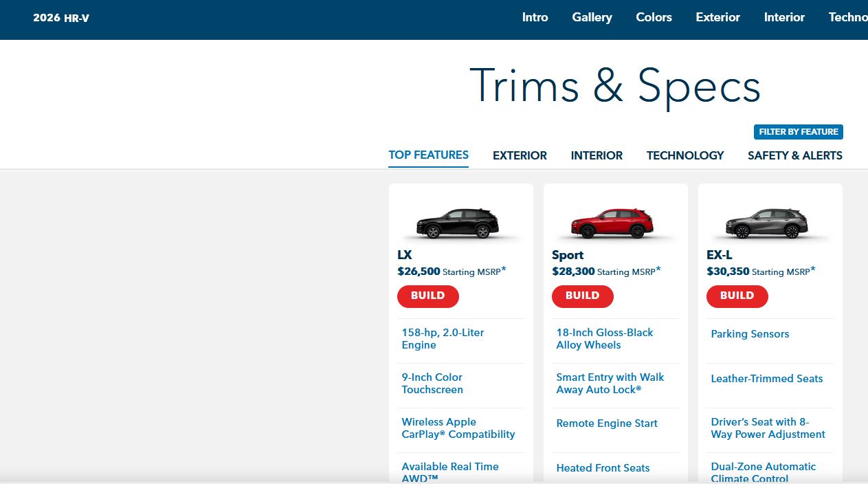Select Interior in the top navigation bar
Viewport: 868px width, 497px height.
click(x=784, y=18)
